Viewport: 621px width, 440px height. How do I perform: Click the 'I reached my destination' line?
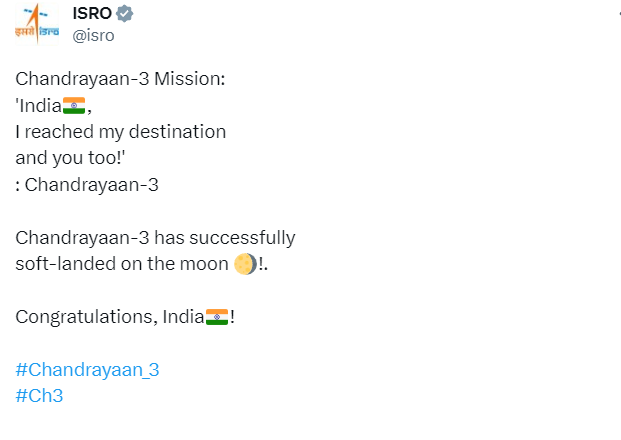coord(121,131)
